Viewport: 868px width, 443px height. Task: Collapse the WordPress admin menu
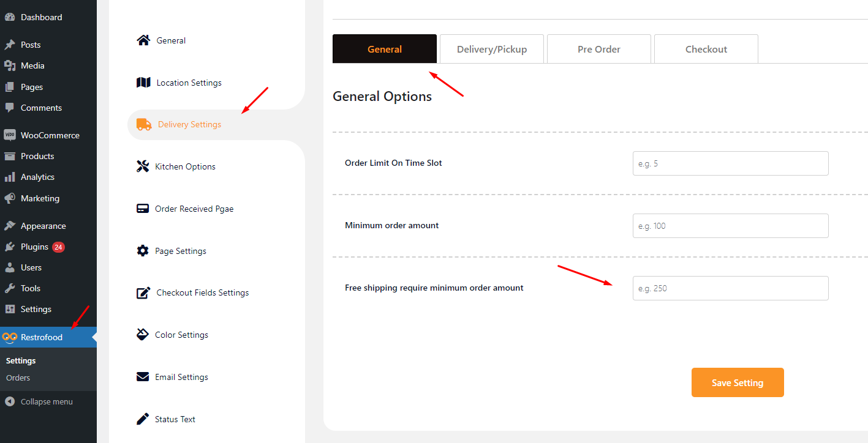[47, 402]
